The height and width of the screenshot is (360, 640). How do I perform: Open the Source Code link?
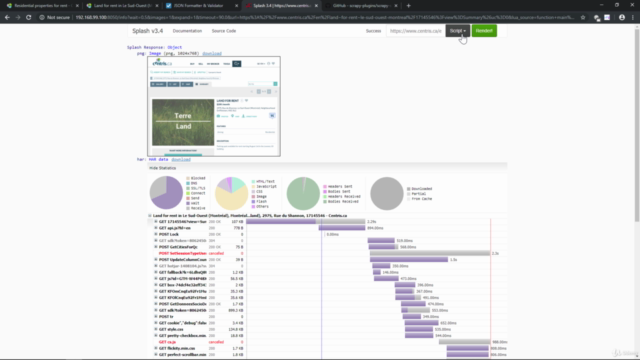pyautogui.click(x=224, y=31)
